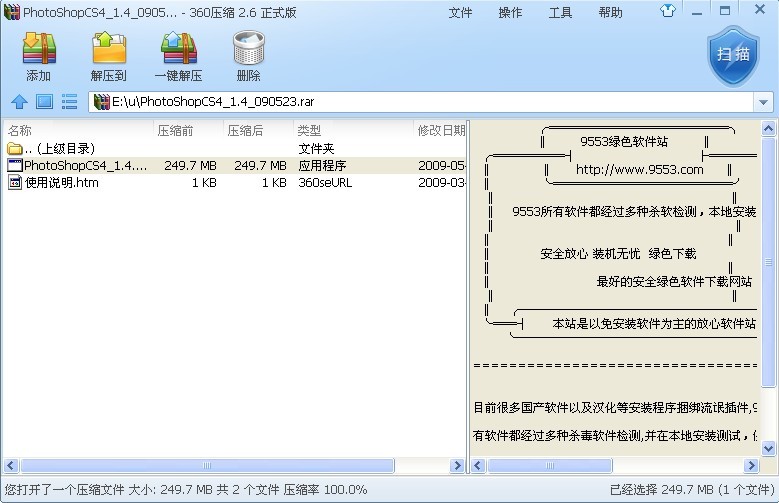
Task: Click the 应用程序 type cell
Action: click(x=322, y=166)
